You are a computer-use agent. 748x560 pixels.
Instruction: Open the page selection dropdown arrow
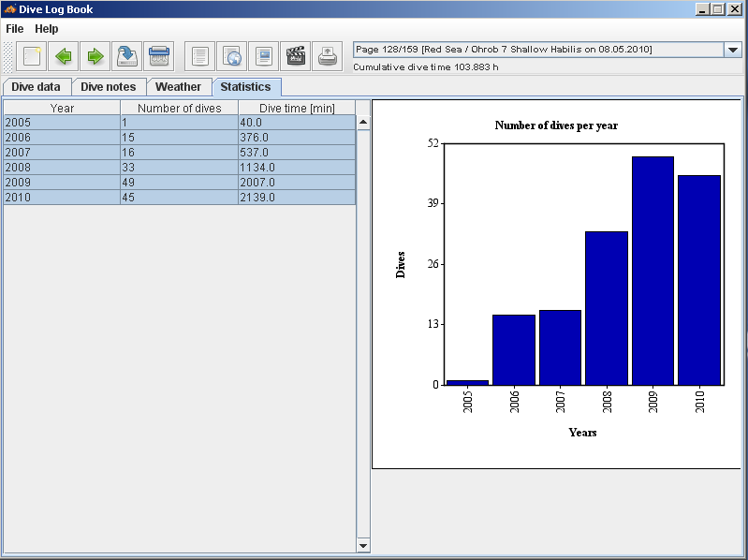tap(732, 50)
